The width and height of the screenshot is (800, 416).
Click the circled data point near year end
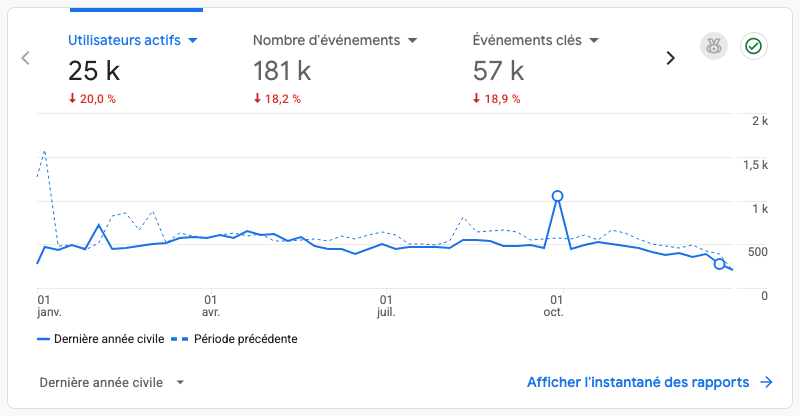click(x=719, y=264)
